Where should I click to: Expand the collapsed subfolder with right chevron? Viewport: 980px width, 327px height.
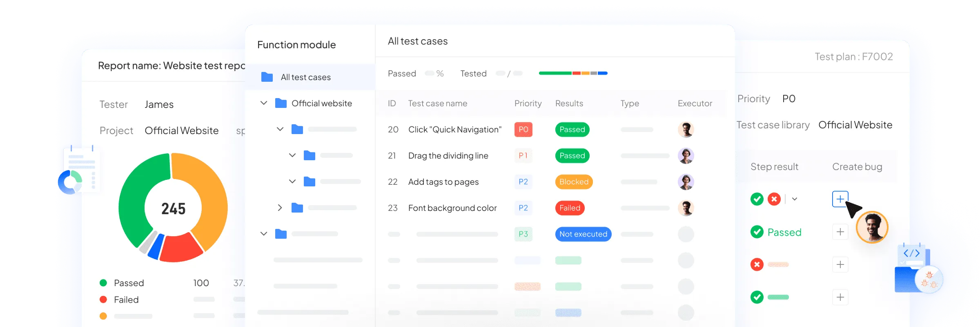(x=280, y=208)
